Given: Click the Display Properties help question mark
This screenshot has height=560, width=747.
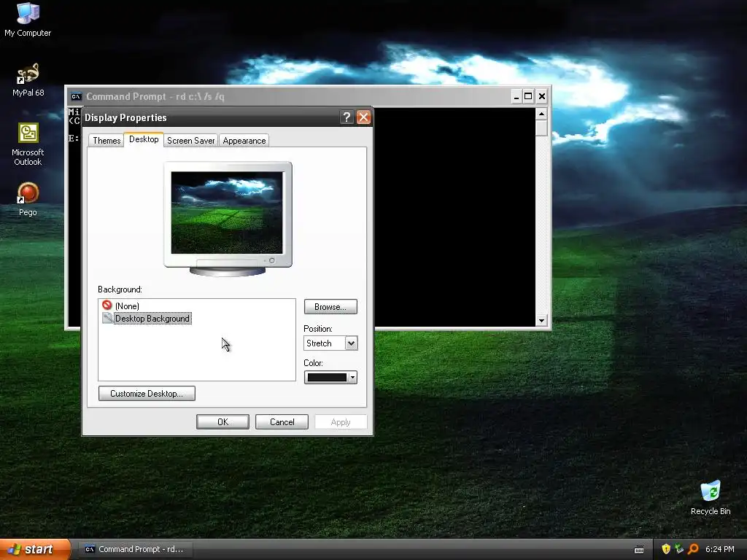Looking at the screenshot, I should [x=347, y=117].
